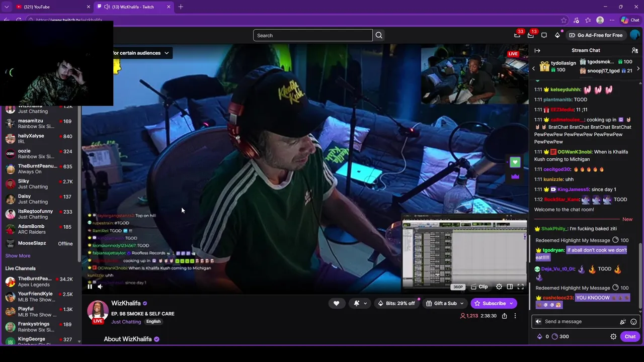Open YourFriendKyle live channel
This screenshot has width=644, height=362.
click(x=39, y=297)
